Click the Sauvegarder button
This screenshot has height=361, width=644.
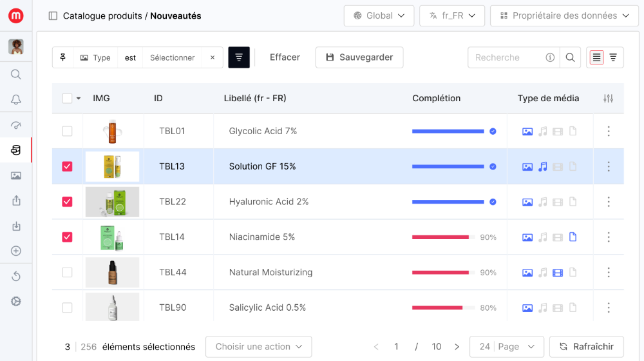coord(359,57)
